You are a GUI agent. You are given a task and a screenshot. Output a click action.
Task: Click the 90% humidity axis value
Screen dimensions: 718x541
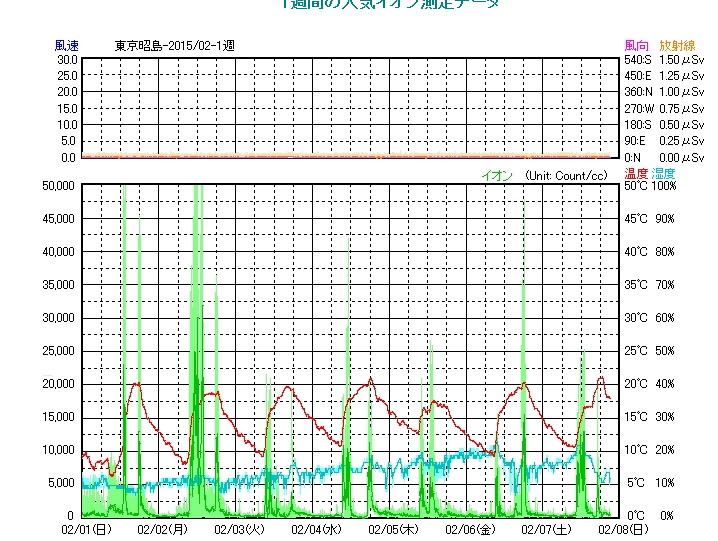tap(665, 219)
